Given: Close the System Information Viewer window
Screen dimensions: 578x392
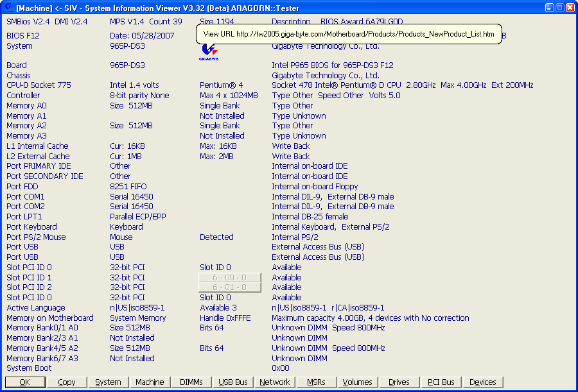Looking at the screenshot, I should (570, 8).
